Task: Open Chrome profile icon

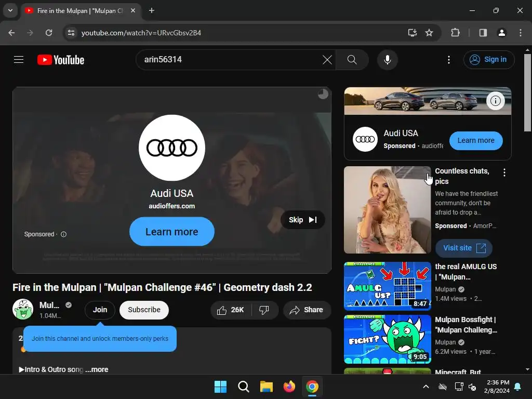Action: (x=502, y=33)
